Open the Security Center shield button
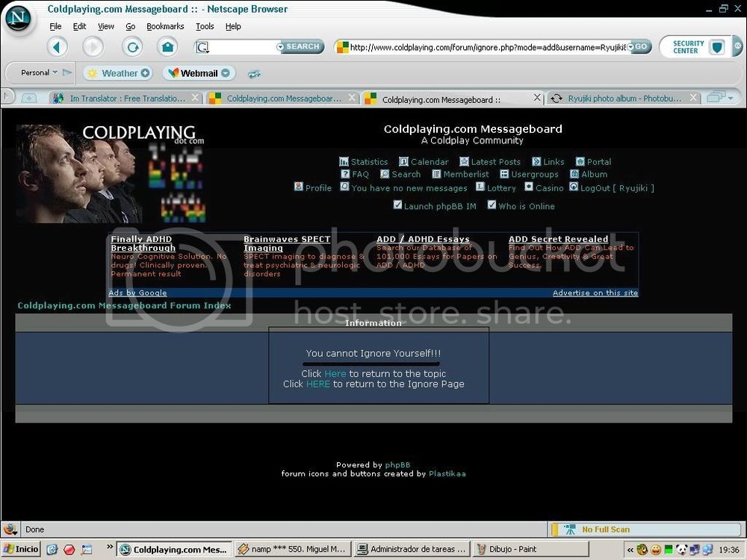 click(717, 47)
